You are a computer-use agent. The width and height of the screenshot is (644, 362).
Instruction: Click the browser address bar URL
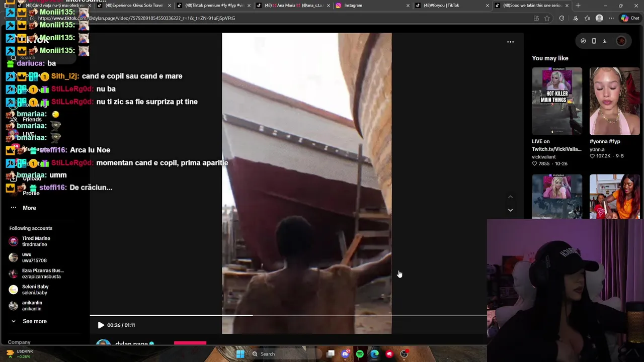coord(136,18)
